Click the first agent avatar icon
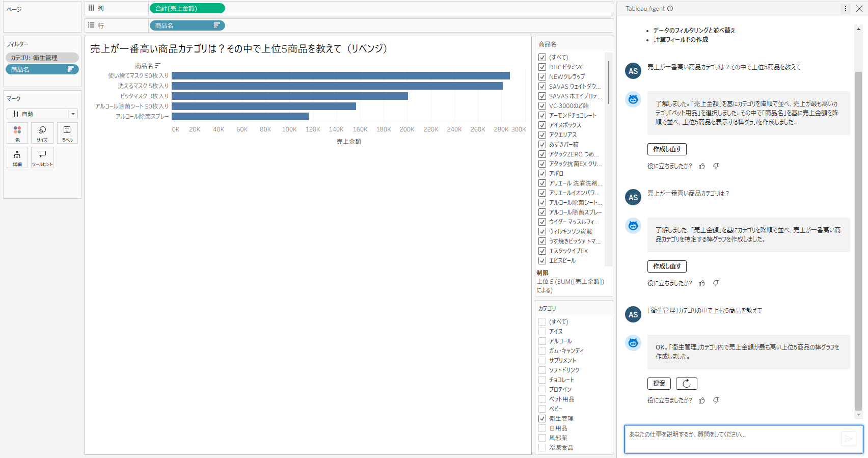 pyautogui.click(x=633, y=99)
